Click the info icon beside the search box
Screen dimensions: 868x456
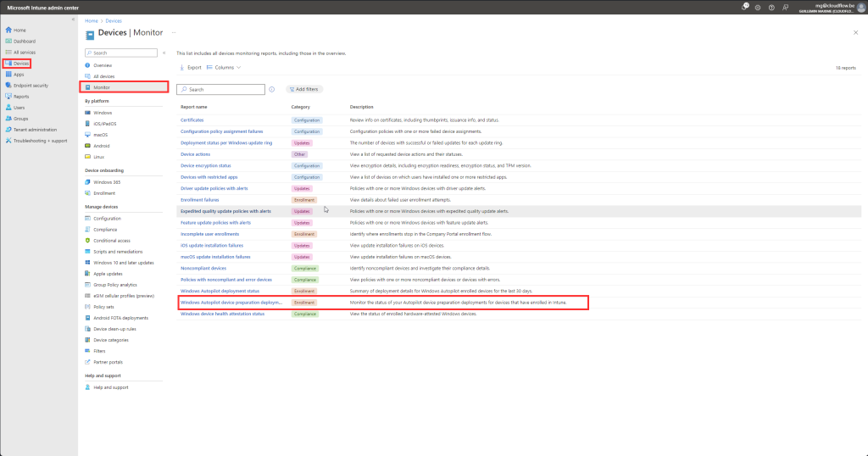tap(272, 89)
